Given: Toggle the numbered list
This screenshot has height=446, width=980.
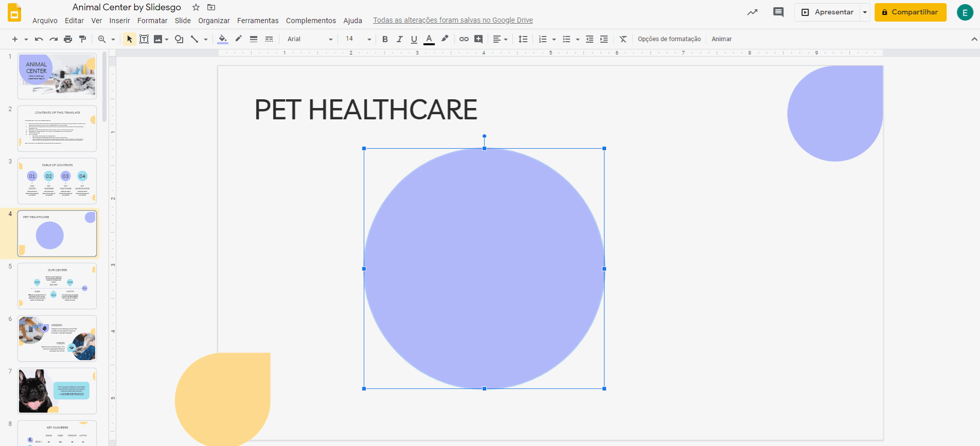Looking at the screenshot, I should coord(543,39).
